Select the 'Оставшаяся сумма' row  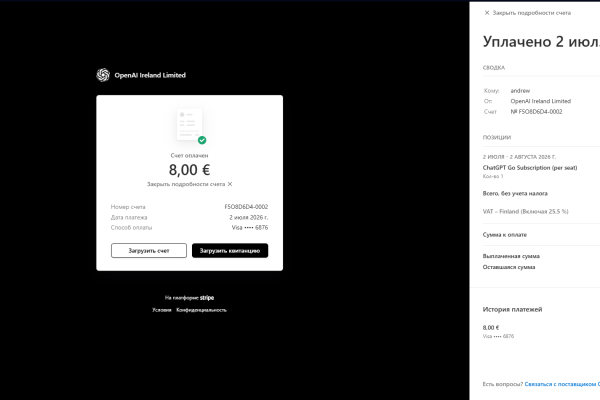pyautogui.click(x=509, y=267)
